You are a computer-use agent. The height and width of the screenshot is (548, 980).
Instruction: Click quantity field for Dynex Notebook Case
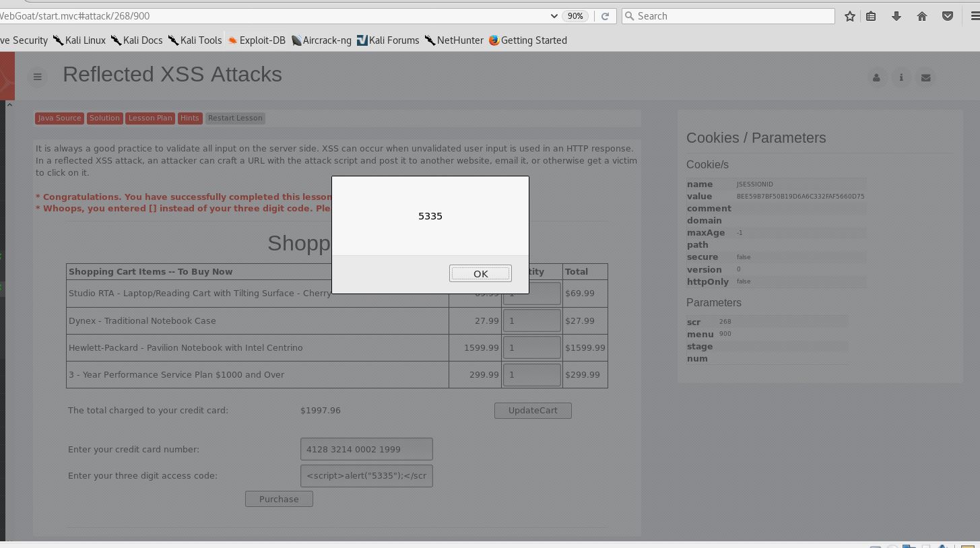pyautogui.click(x=531, y=320)
